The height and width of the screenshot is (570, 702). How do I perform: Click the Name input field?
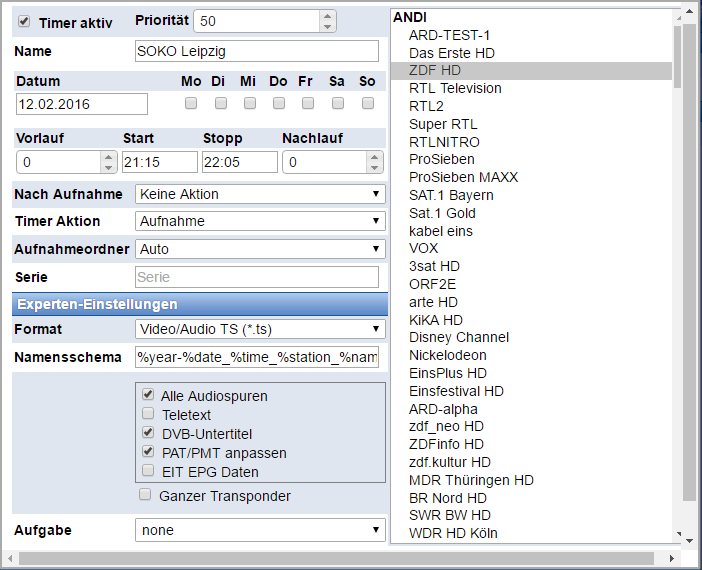tap(257, 51)
